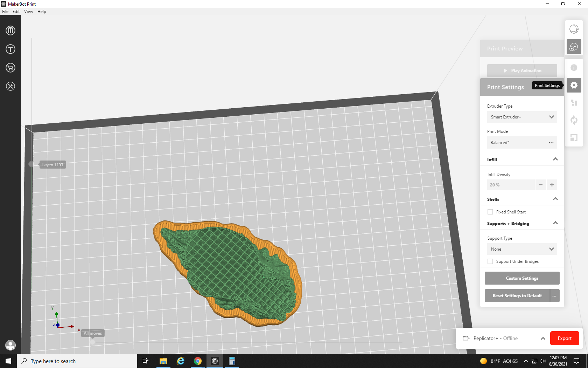This screenshot has width=588, height=368.
Task: Open Google Chrome from taskbar
Action: click(198, 361)
